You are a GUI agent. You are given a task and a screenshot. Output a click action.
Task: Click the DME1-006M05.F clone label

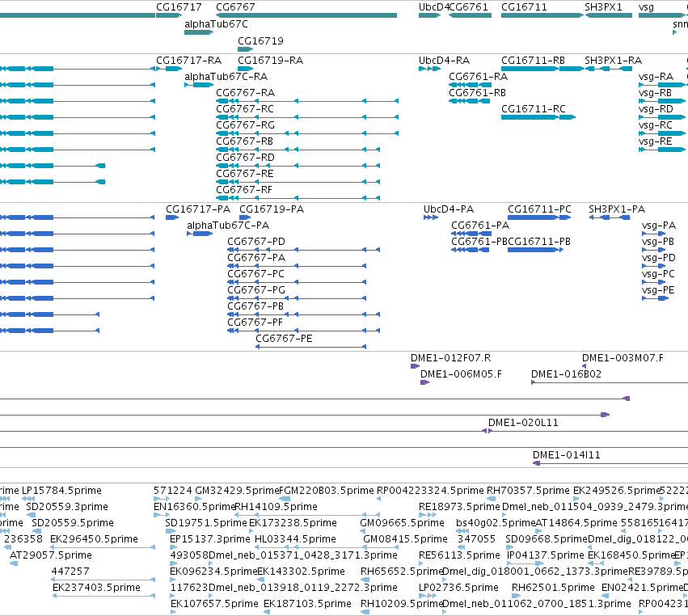(x=461, y=374)
